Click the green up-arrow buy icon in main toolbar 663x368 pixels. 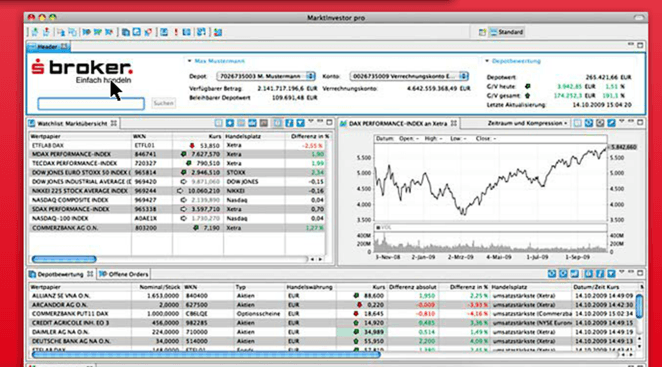[x=35, y=32]
